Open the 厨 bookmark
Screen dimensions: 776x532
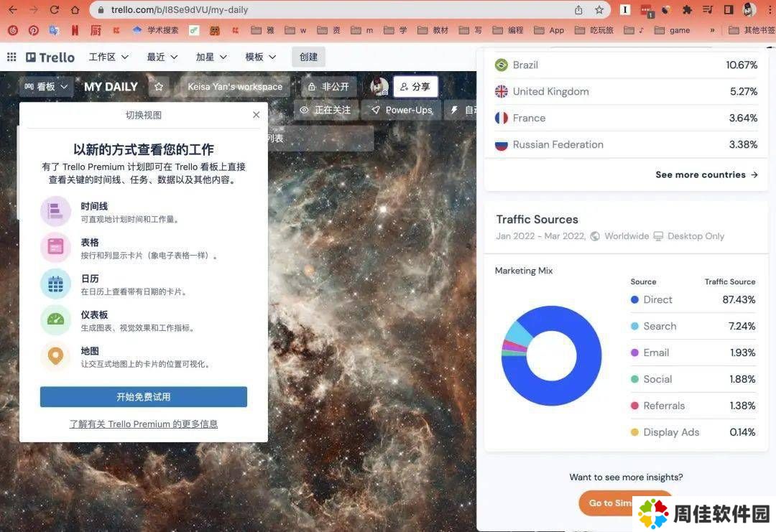[x=96, y=30]
